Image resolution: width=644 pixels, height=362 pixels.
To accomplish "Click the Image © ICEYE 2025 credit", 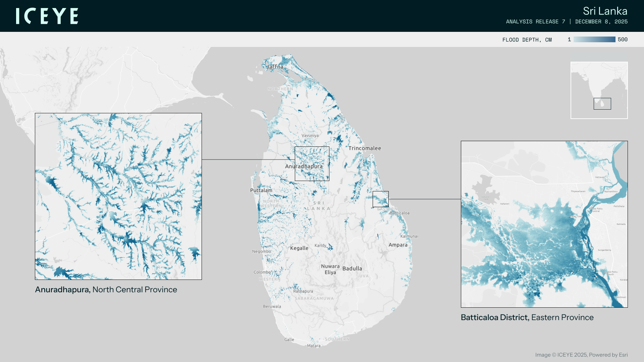I will click(x=581, y=355).
